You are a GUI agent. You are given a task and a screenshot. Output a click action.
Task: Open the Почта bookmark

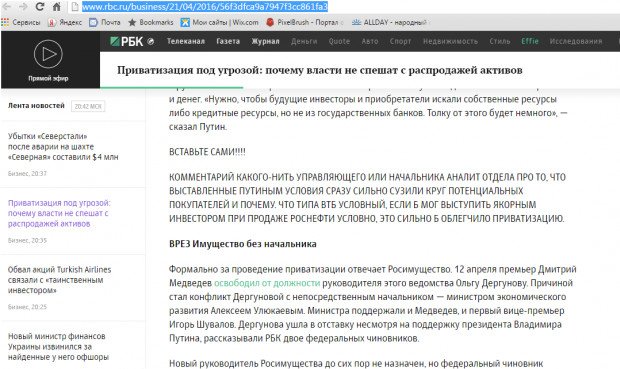pyautogui.click(x=105, y=23)
